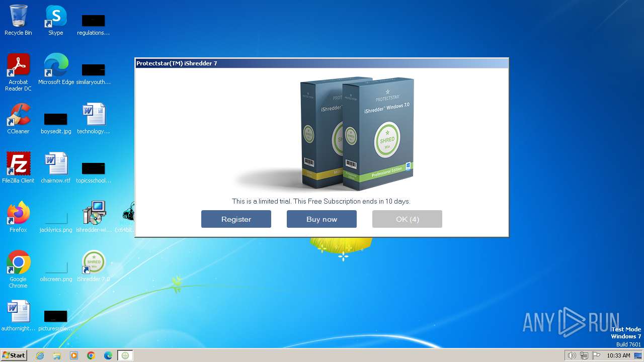Select the Firefox desktop shortcut
Screen dimensions: 644x362
pyautogui.click(x=18, y=217)
